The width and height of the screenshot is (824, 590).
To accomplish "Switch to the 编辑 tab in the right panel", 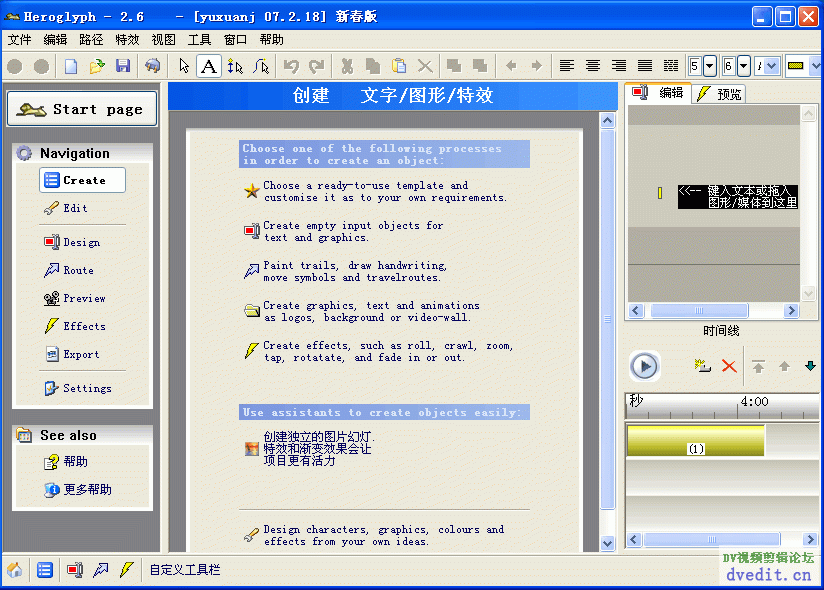I will coord(658,93).
